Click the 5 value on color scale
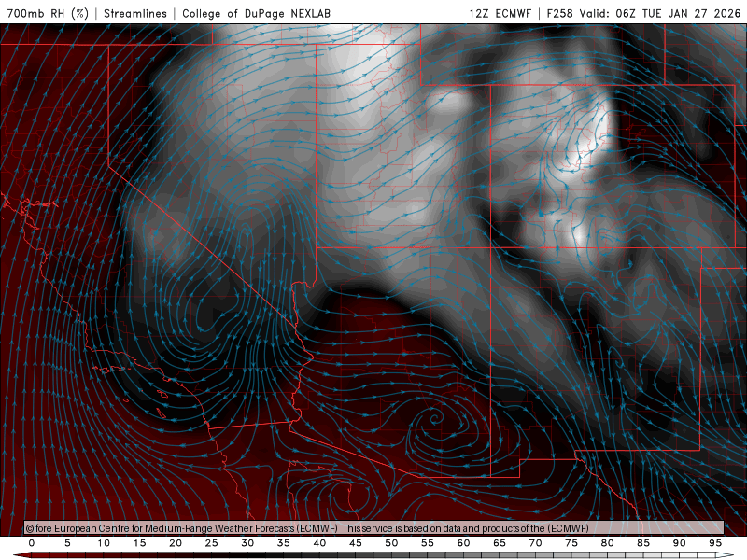Viewport: 747px width, 560px height. [67, 543]
